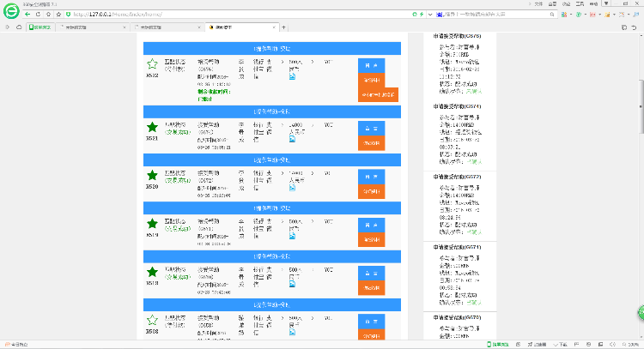Open a new tab with plus button

click(283, 27)
